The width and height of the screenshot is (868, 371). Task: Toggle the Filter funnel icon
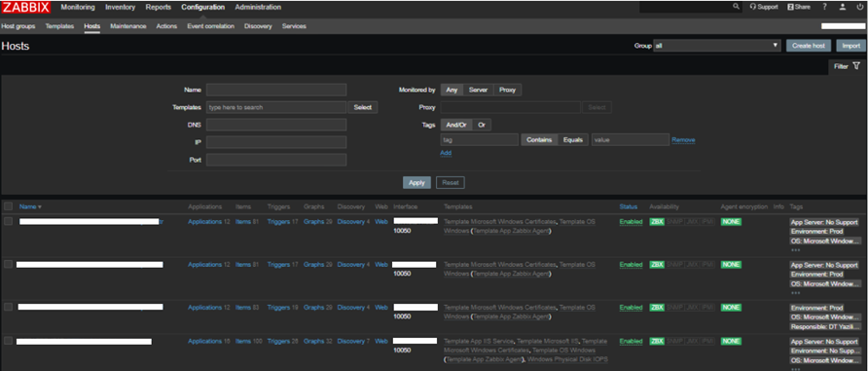(x=856, y=66)
